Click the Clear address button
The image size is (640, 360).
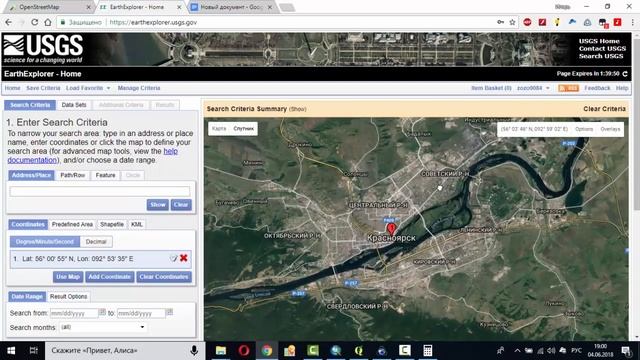tap(181, 204)
